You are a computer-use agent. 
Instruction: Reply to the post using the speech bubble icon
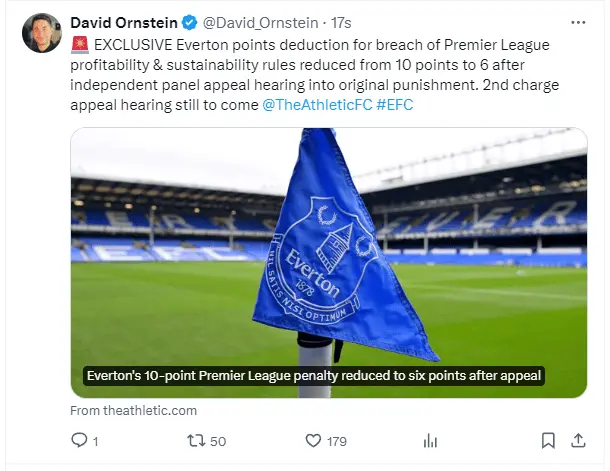coord(80,440)
